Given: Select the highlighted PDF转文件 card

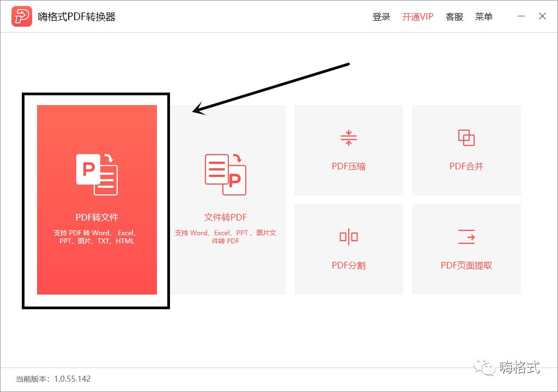Looking at the screenshot, I should (96, 199).
